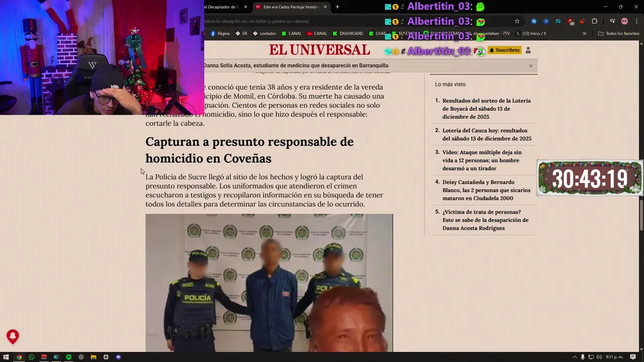This screenshot has width=644, height=362.
Task: Open the user account icon on El Universal
Action: (x=528, y=50)
